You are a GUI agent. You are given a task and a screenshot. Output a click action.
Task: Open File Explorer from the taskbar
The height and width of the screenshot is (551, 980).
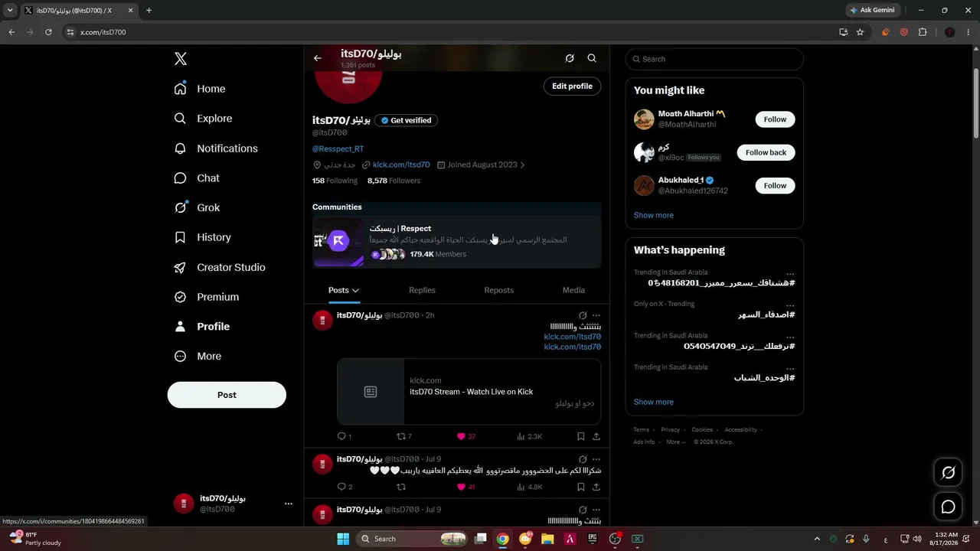coord(547,539)
